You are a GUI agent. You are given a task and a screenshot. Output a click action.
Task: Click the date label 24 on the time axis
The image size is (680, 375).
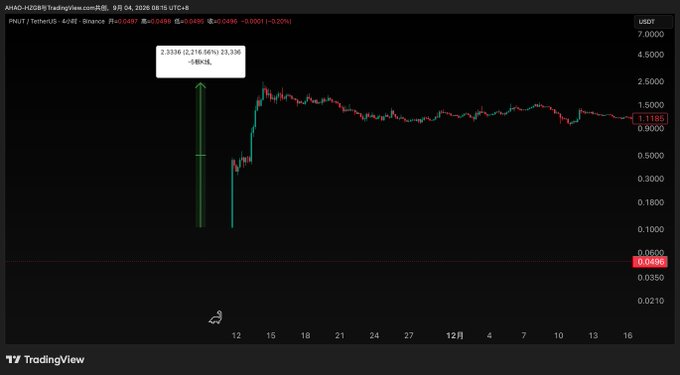[374, 336]
